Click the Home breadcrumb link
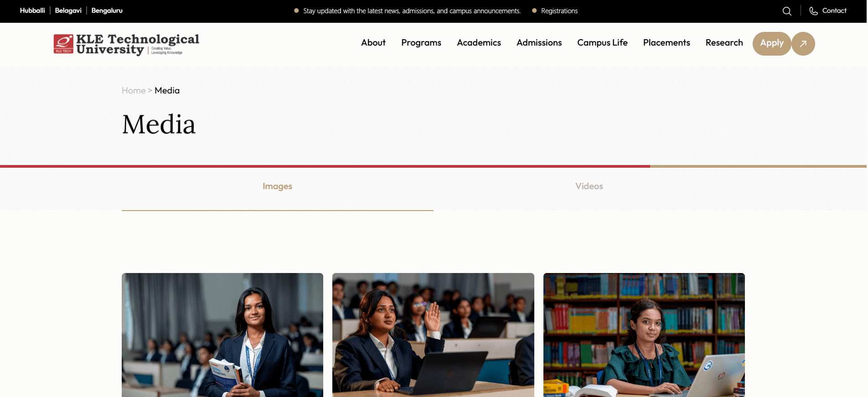Viewport: 868px width, 397px height. [134, 91]
